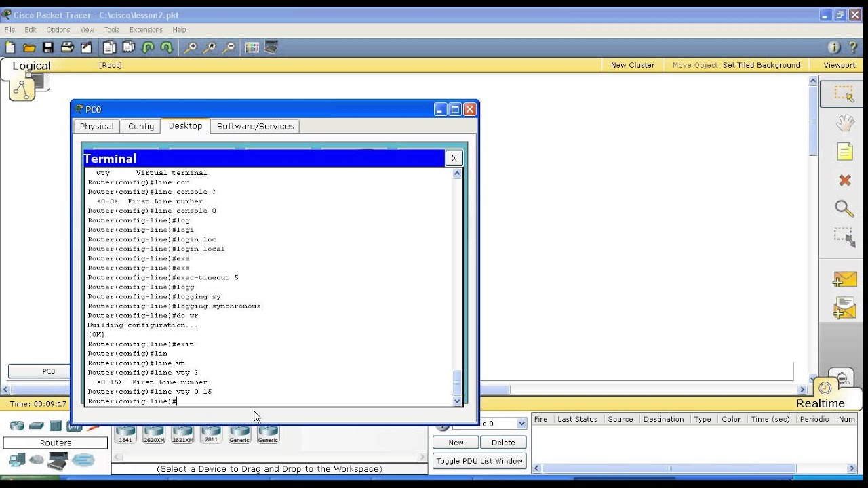This screenshot has width=868, height=488.
Task: Click the Zoom Reset magnifier icon
Action: click(210, 47)
